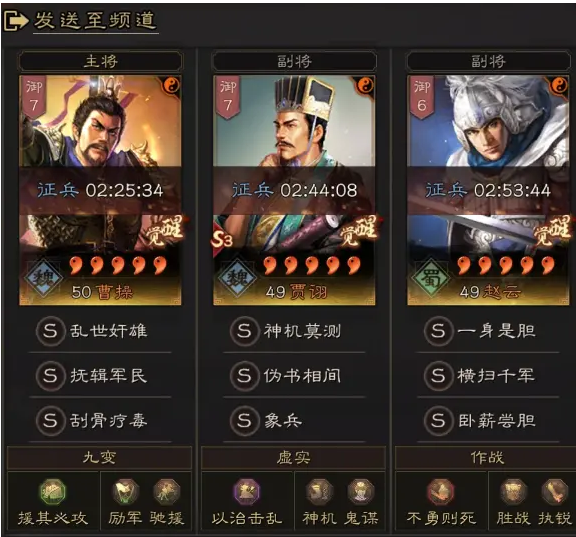The height and width of the screenshot is (537, 576).
Task: Tap the 神机 tactic icon
Action: (319, 492)
